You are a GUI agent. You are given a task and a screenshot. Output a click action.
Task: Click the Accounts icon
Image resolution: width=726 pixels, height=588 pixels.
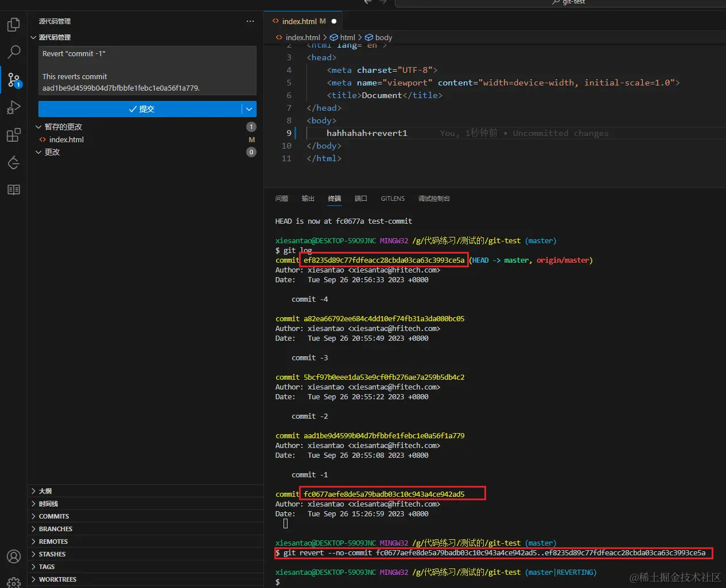13,556
